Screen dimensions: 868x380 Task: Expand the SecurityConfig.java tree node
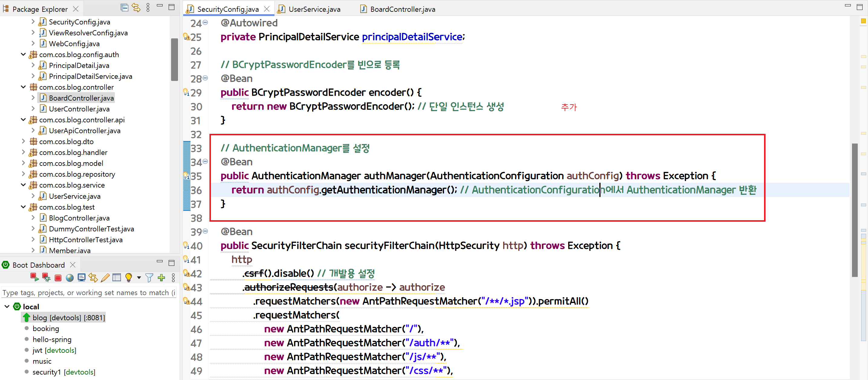(x=33, y=21)
